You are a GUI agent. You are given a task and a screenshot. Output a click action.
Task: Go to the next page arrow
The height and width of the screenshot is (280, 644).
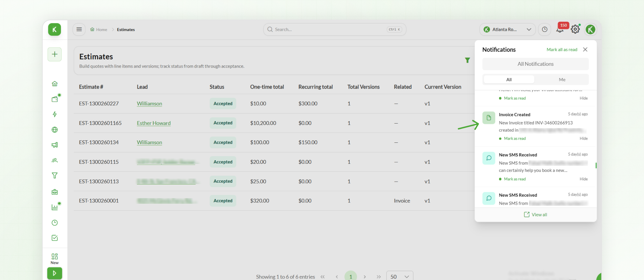click(x=365, y=277)
